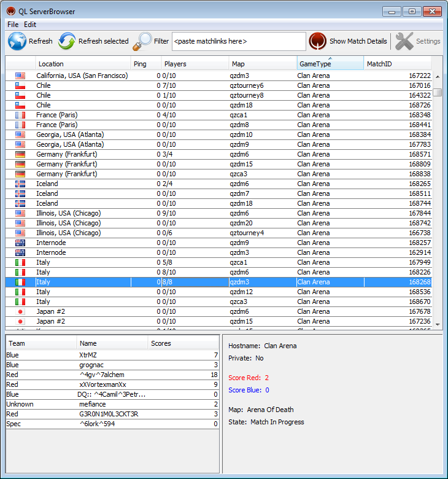Click the Refresh selected arrows icon
Screen dimensions: 448x479
67,41
